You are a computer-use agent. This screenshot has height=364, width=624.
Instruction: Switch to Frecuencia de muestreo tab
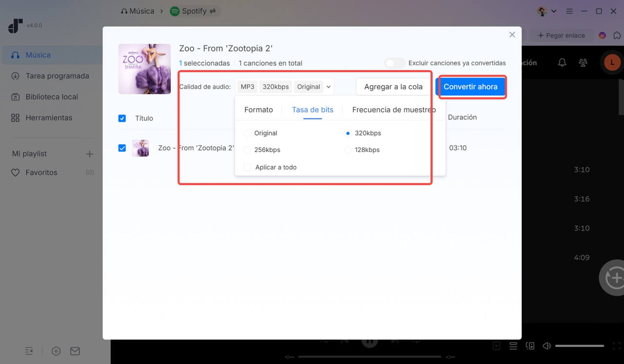tap(393, 110)
